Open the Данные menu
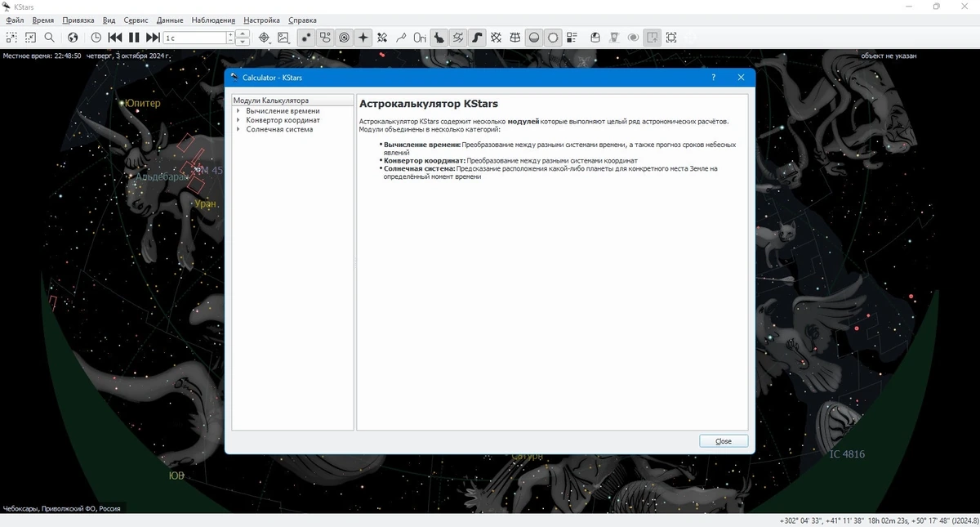 click(x=170, y=20)
